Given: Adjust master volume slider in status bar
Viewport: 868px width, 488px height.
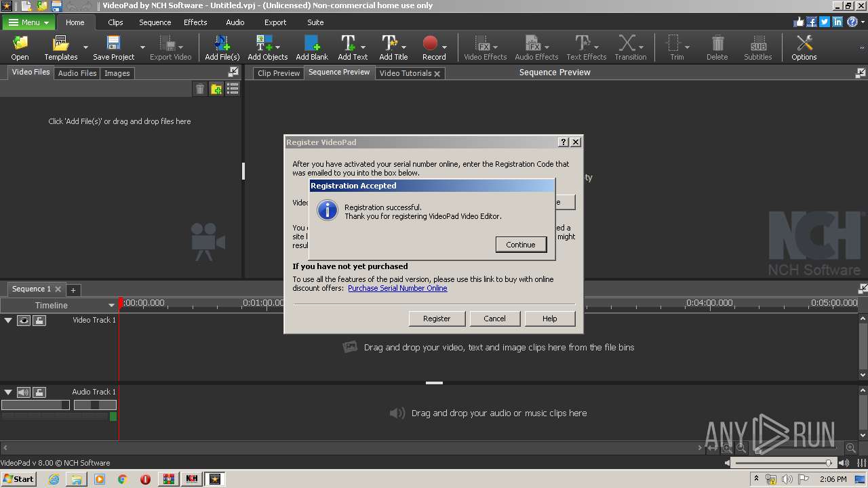Looking at the screenshot, I should click(x=784, y=463).
